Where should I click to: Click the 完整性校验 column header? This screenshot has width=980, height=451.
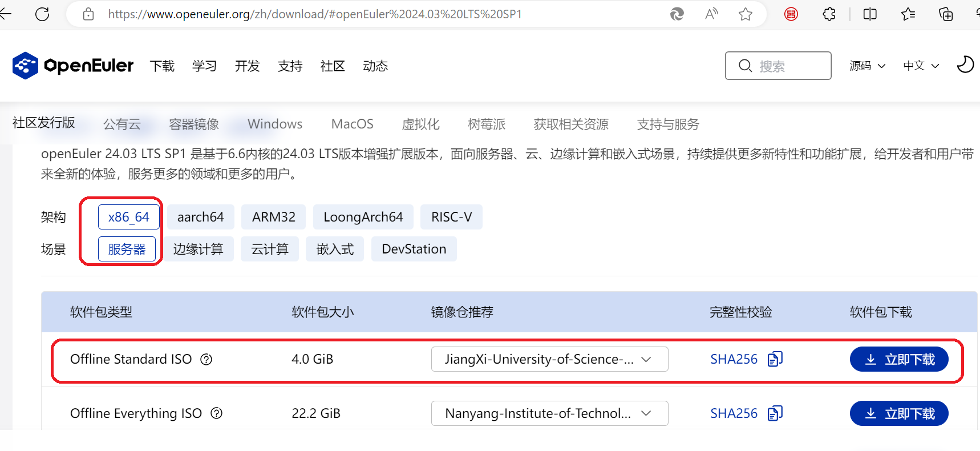(741, 312)
